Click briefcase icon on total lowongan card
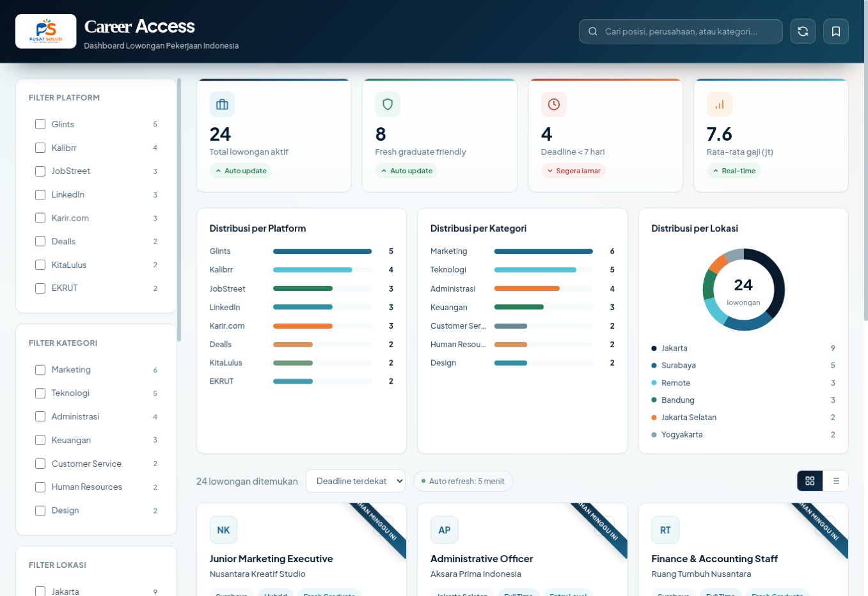Image resolution: width=868 pixels, height=596 pixels. [x=222, y=104]
